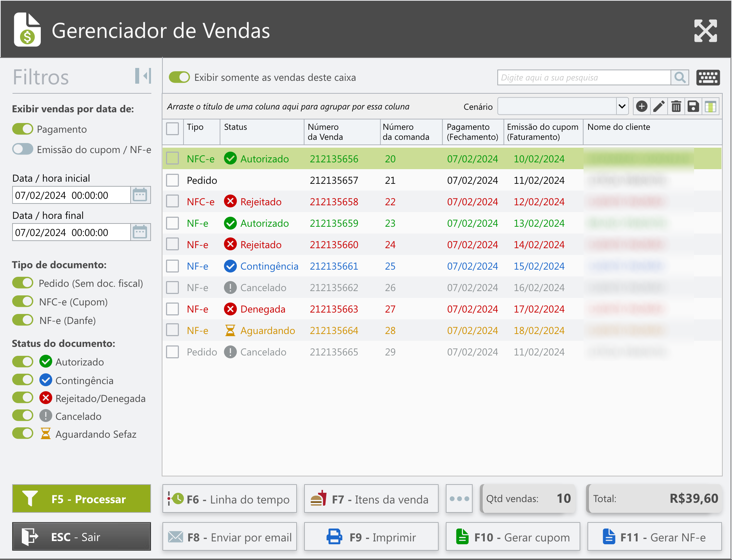The image size is (732, 560).
Task: Add a new Cenário
Action: pos(641,107)
